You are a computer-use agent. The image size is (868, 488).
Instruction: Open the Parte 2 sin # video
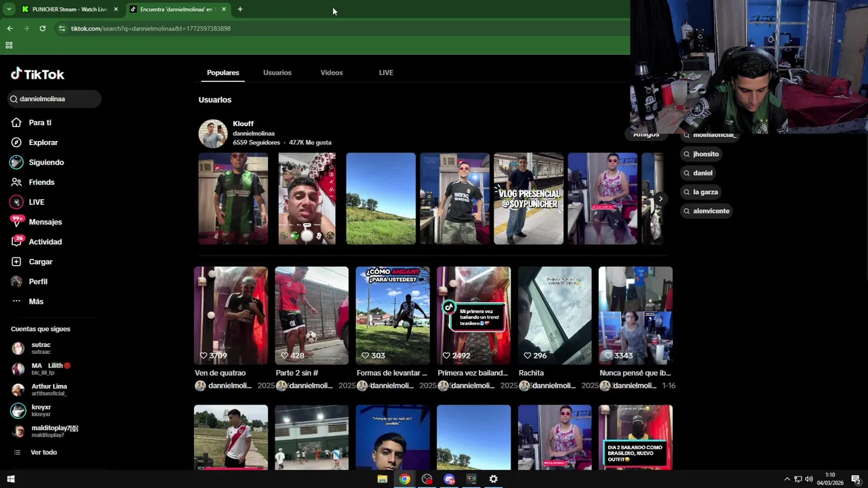tap(311, 316)
